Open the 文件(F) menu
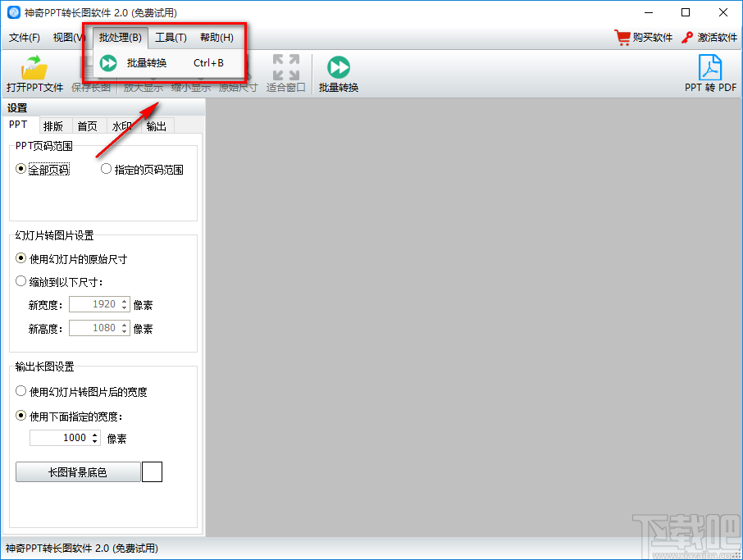Viewport: 743px width, 560px height. pyautogui.click(x=24, y=38)
